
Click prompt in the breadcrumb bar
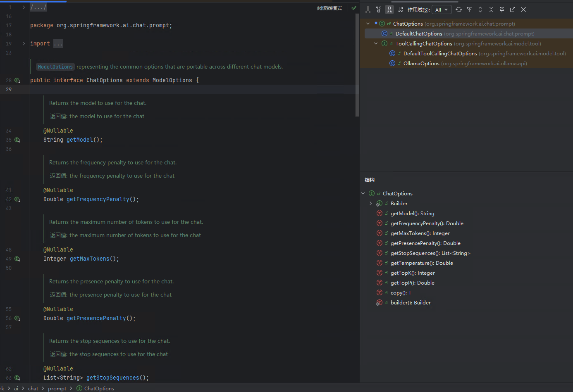57,388
